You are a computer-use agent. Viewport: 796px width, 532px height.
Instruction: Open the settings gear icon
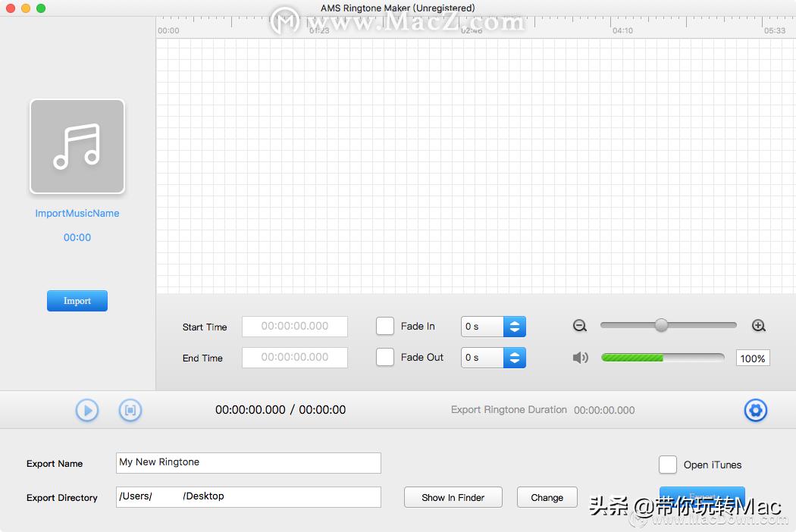pyautogui.click(x=755, y=410)
